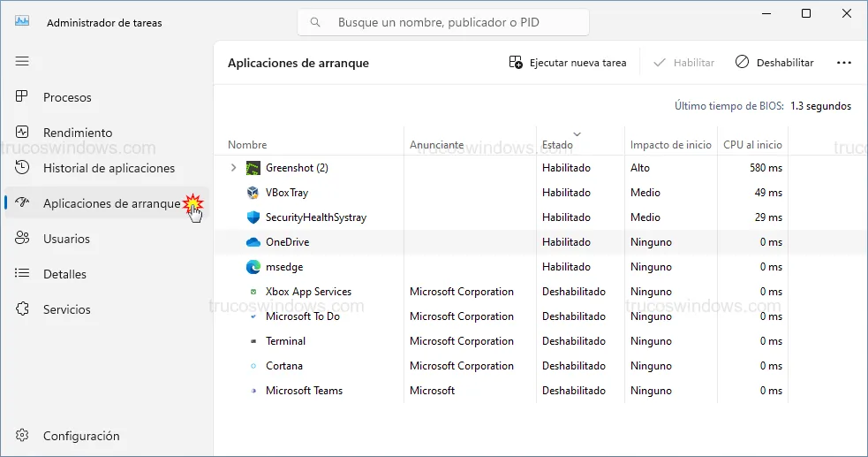
Task: Open Configuración settings at bottom left
Action: click(x=80, y=436)
